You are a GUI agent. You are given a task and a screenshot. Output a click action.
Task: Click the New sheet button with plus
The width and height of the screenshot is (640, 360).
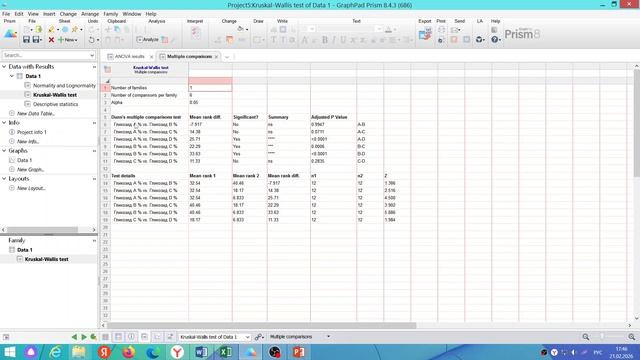coord(67,40)
